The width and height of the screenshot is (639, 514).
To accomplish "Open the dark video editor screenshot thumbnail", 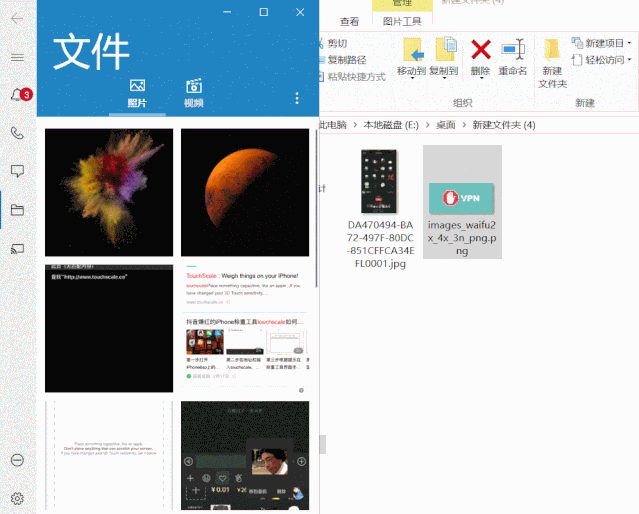I will pyautogui.click(x=245, y=455).
